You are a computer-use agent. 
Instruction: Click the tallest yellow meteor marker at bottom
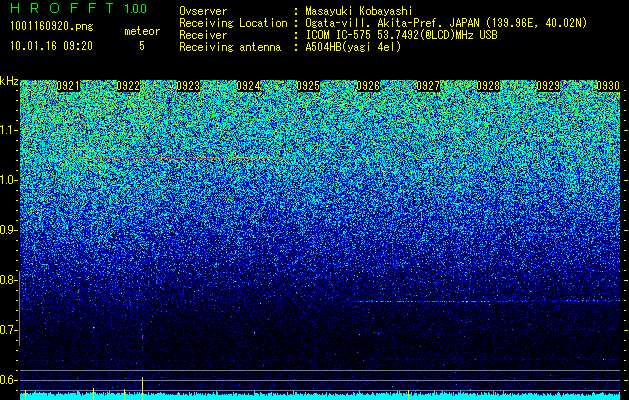[x=142, y=388]
